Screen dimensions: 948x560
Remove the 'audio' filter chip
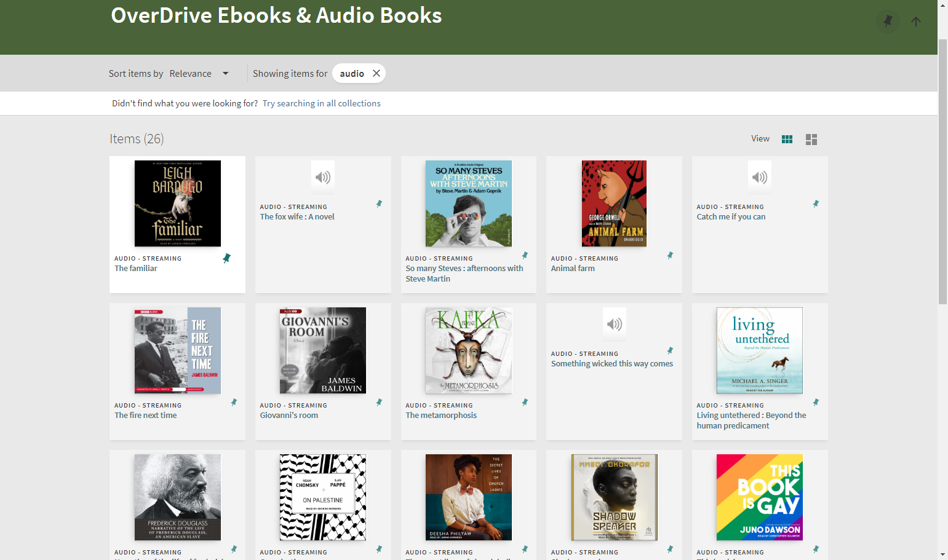[376, 73]
